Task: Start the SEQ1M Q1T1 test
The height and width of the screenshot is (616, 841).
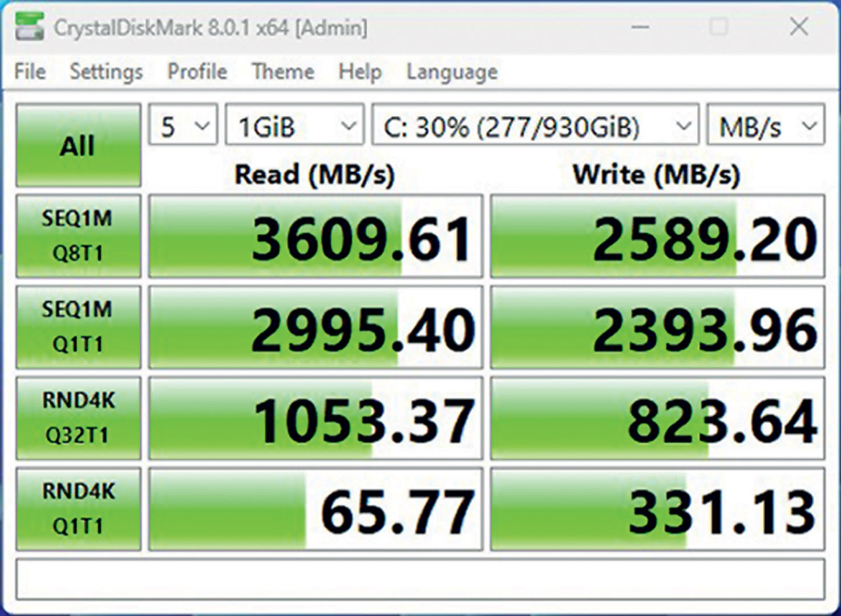Action: pos(78,327)
